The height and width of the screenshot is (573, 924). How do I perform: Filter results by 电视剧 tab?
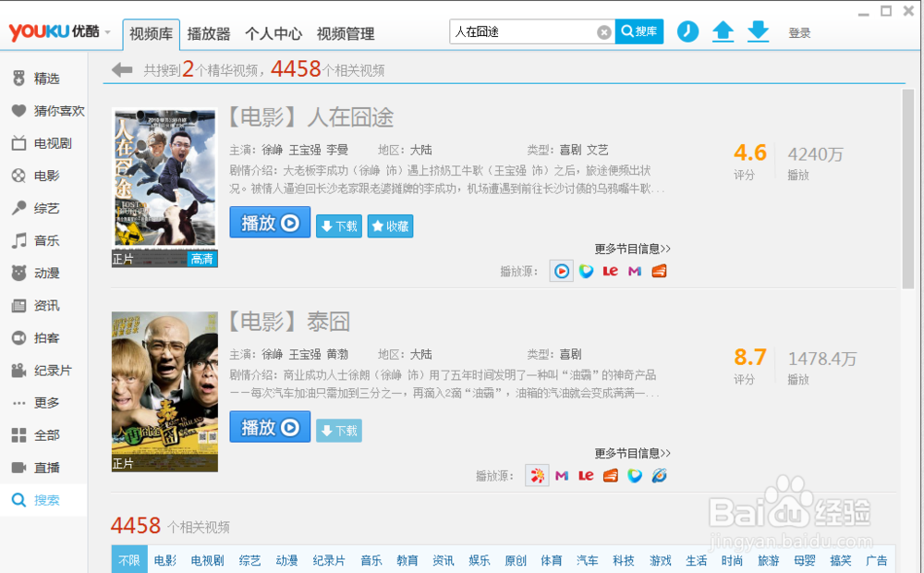tap(207, 560)
